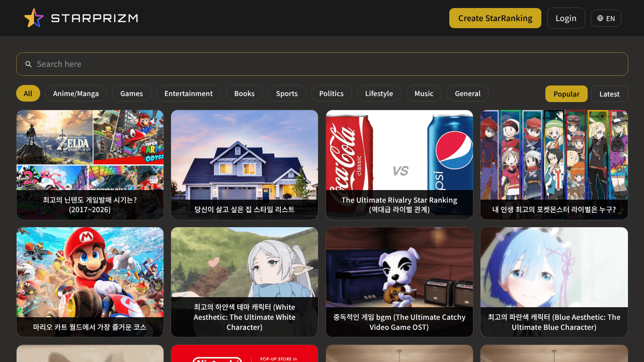The image size is (644, 362).
Task: Open the Nintendo game release era ranking card
Action: [x=90, y=165]
